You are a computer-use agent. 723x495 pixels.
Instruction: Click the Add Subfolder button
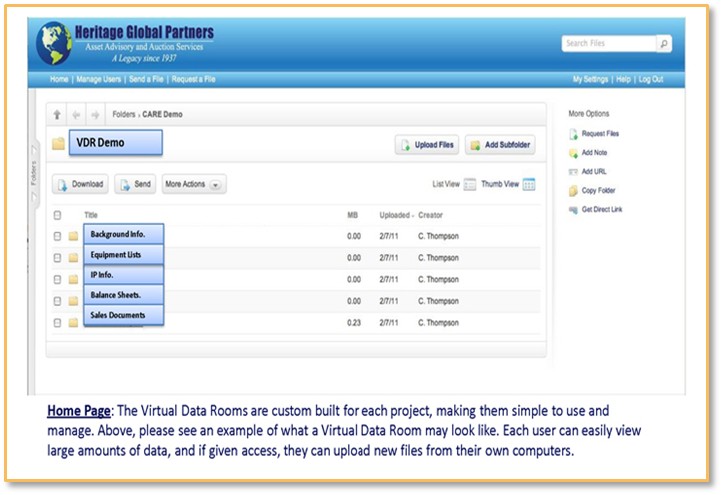[x=500, y=145]
